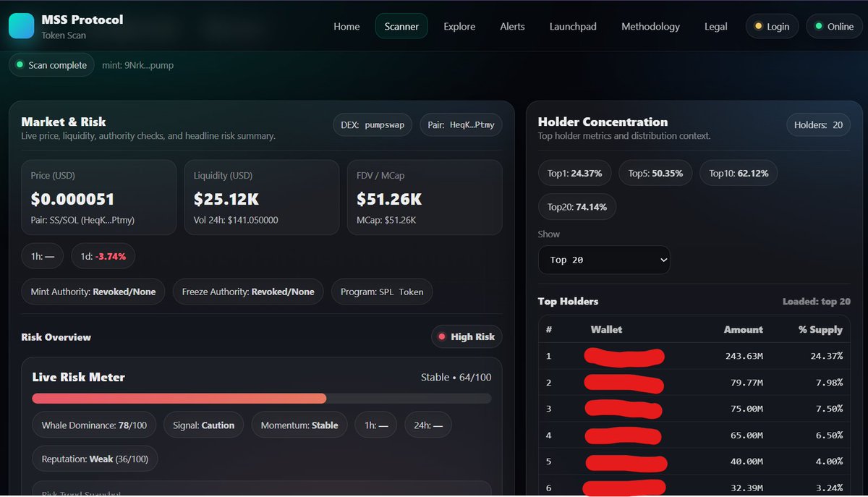Click the FDV $51.26K value
Viewport: 868px width, 497px height.
click(x=389, y=199)
